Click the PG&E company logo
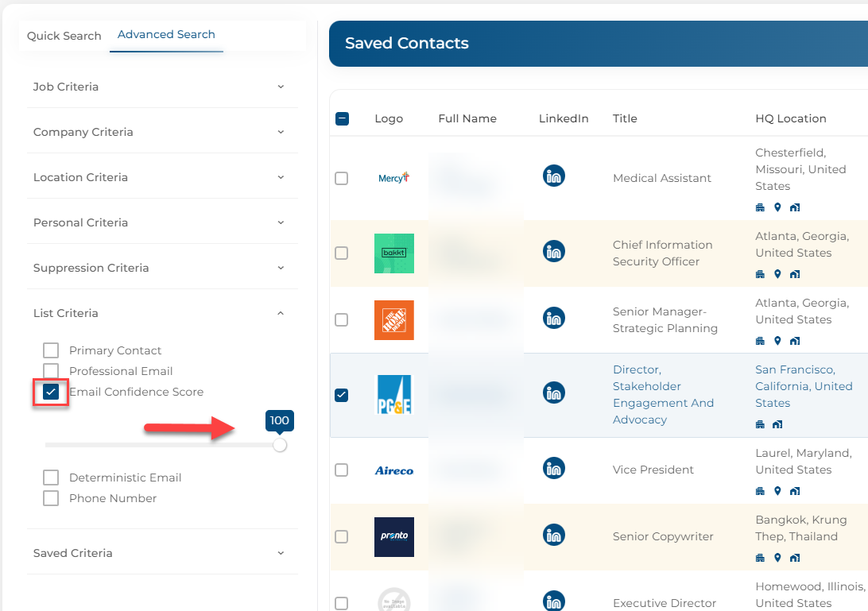868x611 pixels. point(393,395)
